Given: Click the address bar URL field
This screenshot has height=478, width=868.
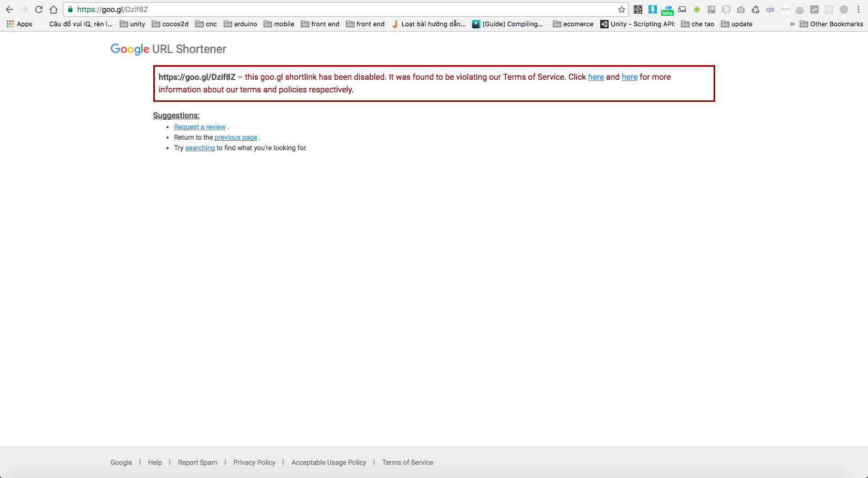Looking at the screenshot, I should [341, 9].
